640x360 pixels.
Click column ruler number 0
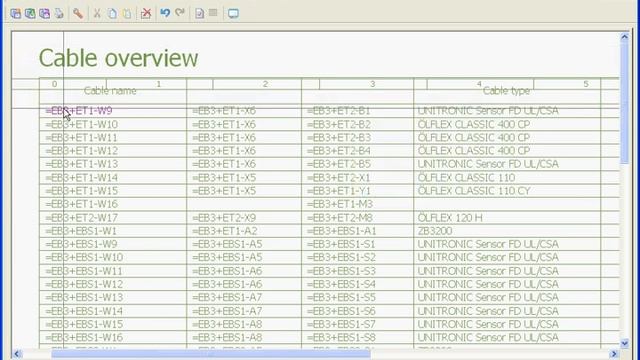(54, 84)
